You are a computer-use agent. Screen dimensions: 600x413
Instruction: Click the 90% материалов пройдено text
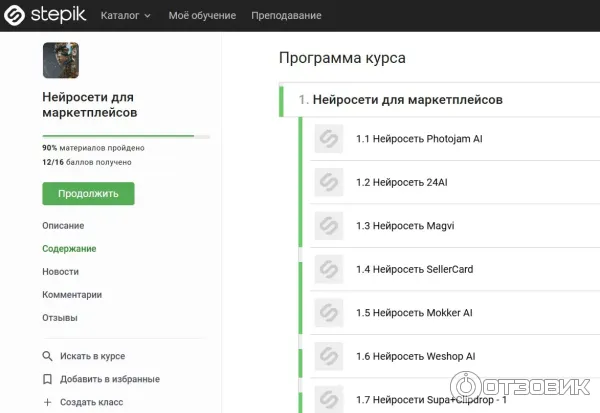pos(93,148)
